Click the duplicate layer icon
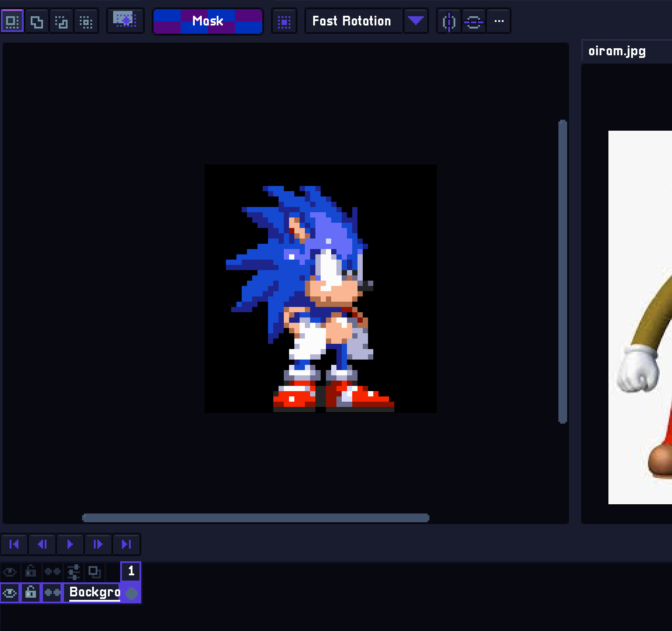The width and height of the screenshot is (672, 631). pyautogui.click(x=95, y=571)
